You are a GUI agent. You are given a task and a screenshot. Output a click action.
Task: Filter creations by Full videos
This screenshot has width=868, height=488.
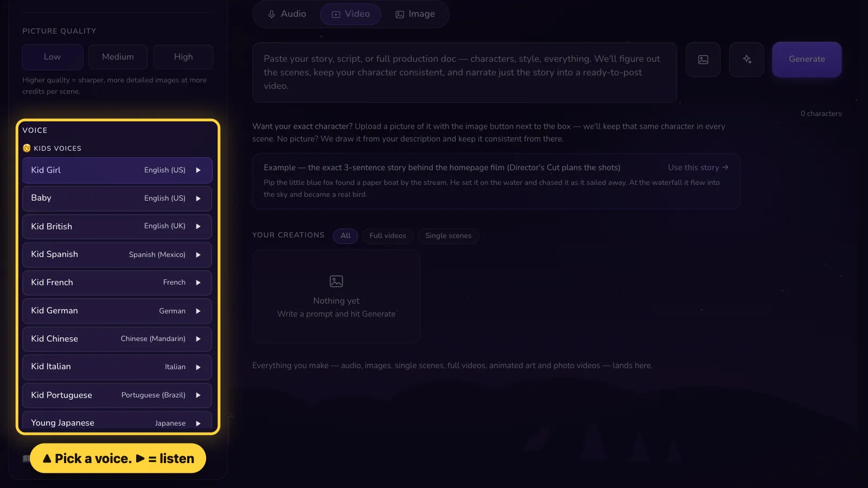pyautogui.click(x=388, y=236)
